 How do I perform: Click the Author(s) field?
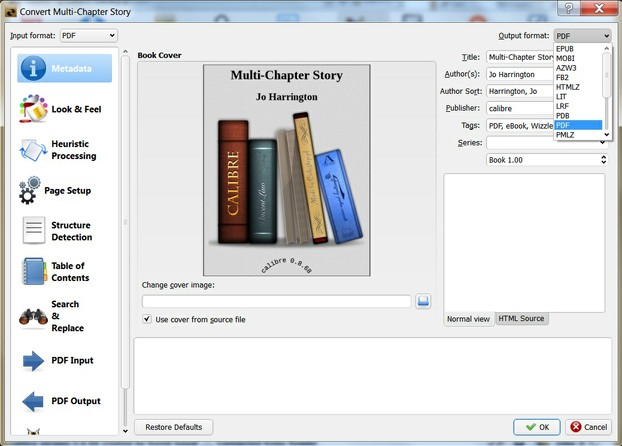pyautogui.click(x=520, y=74)
